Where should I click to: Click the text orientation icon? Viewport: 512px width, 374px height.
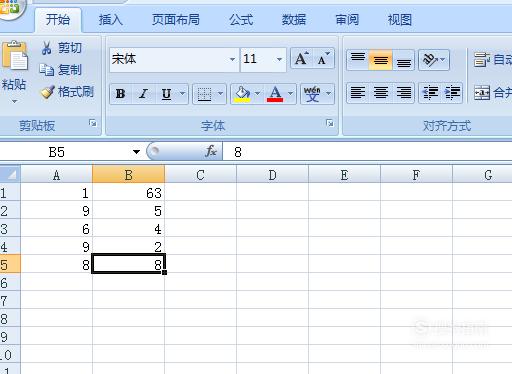[430, 60]
